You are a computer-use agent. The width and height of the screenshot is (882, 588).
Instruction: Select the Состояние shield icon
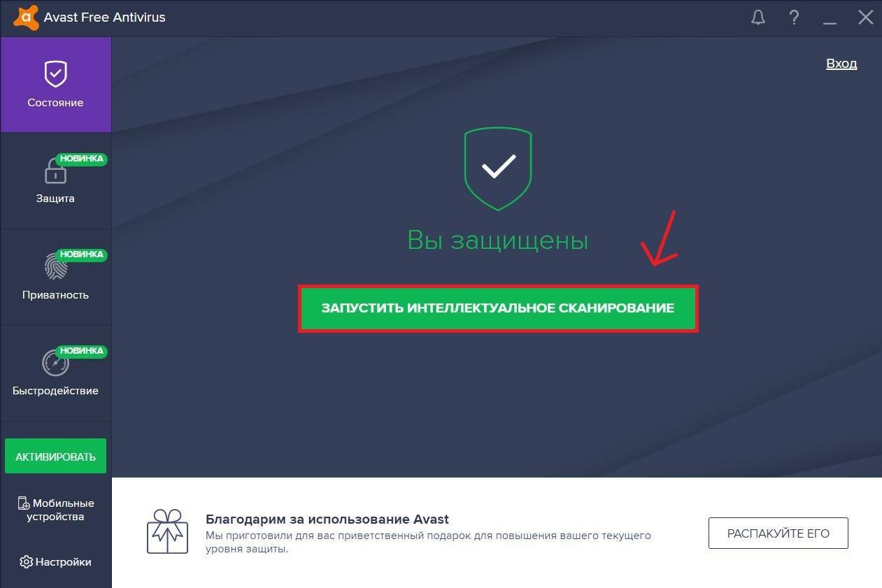(55, 73)
